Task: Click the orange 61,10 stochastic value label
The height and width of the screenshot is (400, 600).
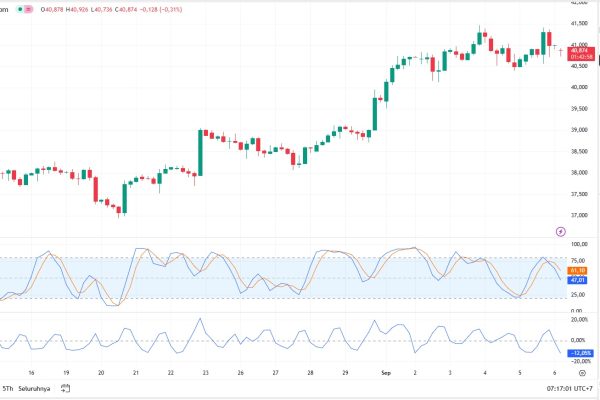Action: tap(579, 270)
